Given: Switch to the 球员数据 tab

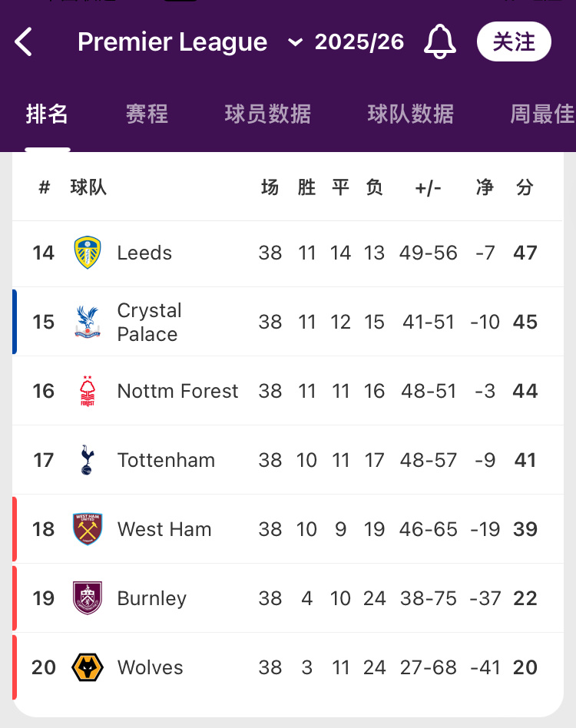Looking at the screenshot, I should coord(268,114).
